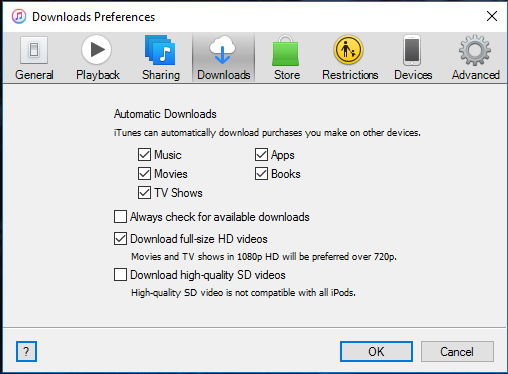The width and height of the screenshot is (508, 374).
Task: Click the Cancel button
Action: pyautogui.click(x=457, y=351)
